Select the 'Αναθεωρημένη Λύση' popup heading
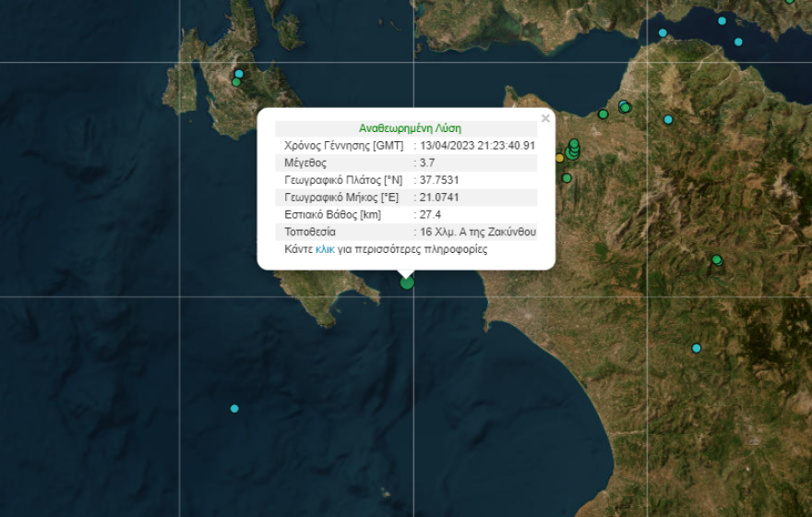The image size is (812, 517). coord(410,128)
